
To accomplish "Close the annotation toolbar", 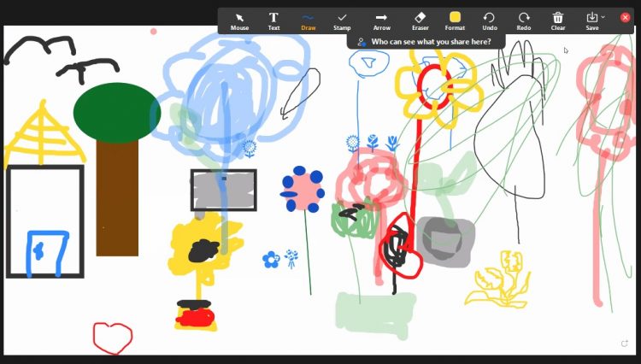I will 625,17.
